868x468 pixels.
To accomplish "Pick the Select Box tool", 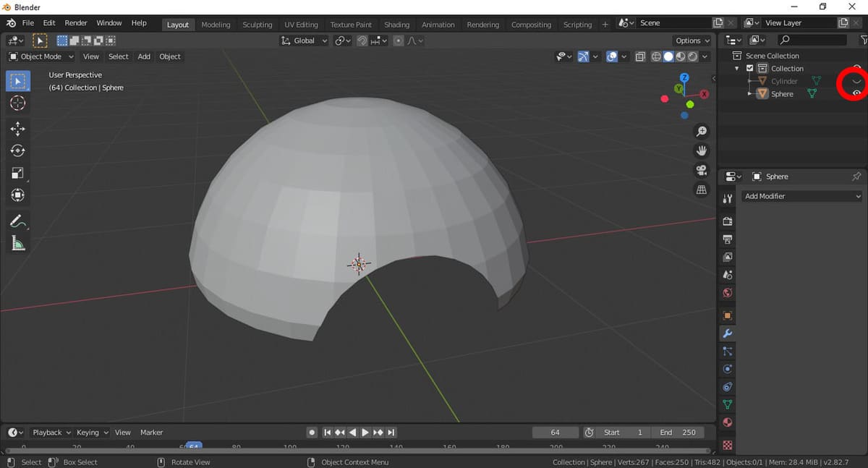I will tap(18, 81).
